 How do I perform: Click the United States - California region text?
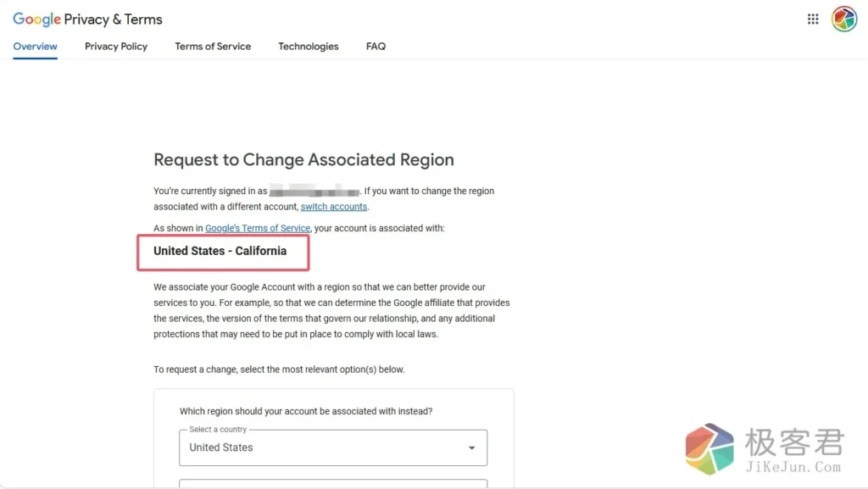click(220, 251)
